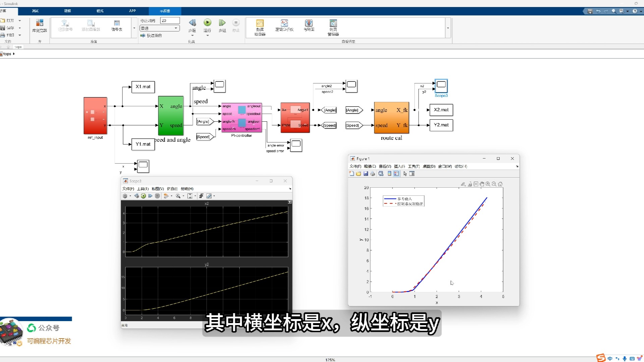
Task: Click the Step Forward icon in ribbon
Action: coord(222,23)
